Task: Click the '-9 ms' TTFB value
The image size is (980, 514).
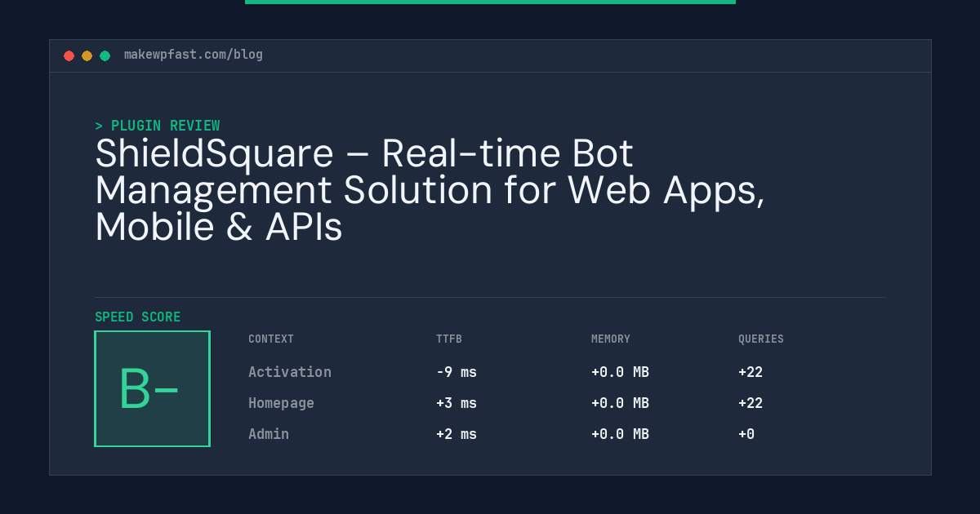Action: 457,372
